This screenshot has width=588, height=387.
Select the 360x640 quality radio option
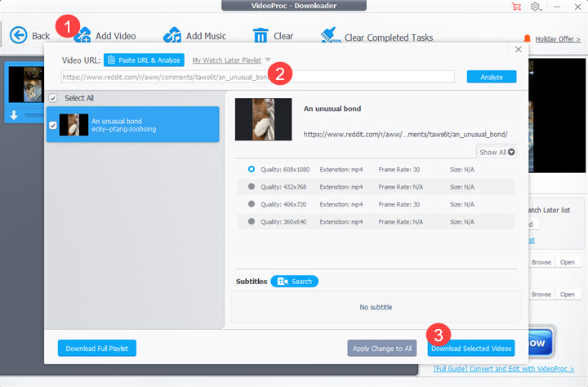pos(252,221)
